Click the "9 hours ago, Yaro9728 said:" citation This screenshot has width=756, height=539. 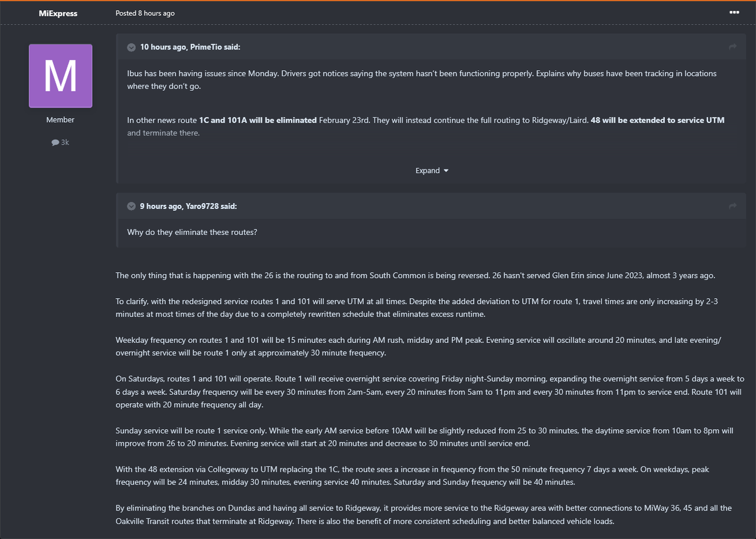coord(188,206)
